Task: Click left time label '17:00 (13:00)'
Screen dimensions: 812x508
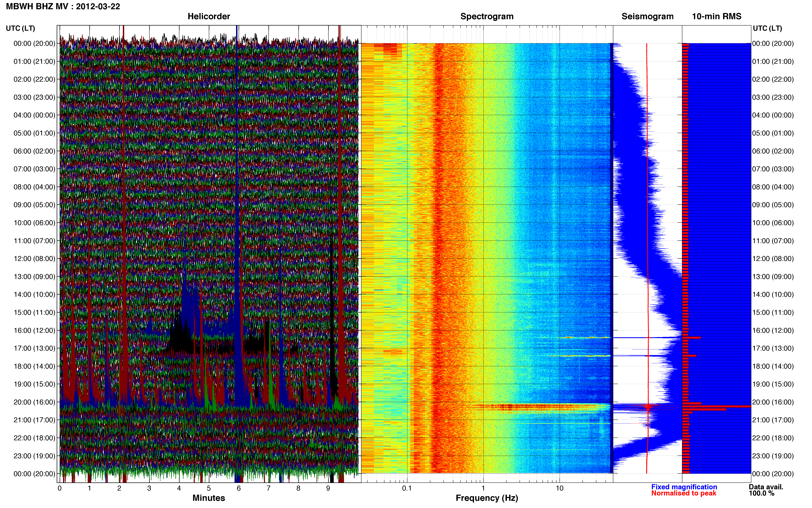Action: click(x=34, y=348)
